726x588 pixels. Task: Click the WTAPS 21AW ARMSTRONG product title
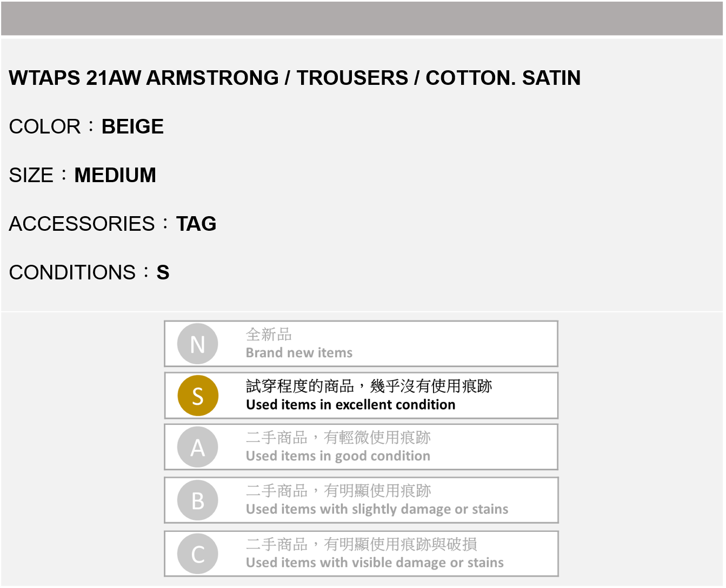(295, 78)
